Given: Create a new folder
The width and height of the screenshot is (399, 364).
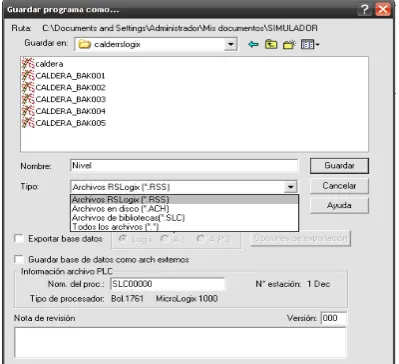Looking at the screenshot, I should pyautogui.click(x=289, y=44).
